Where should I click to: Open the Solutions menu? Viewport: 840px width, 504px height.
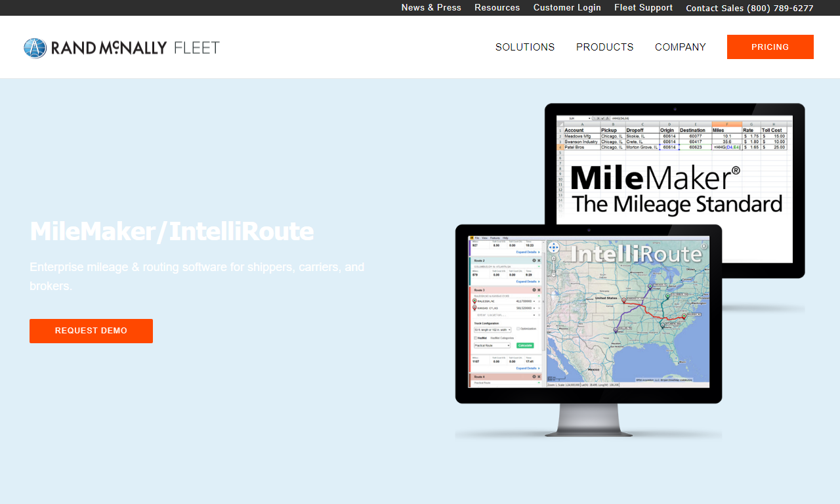click(525, 47)
